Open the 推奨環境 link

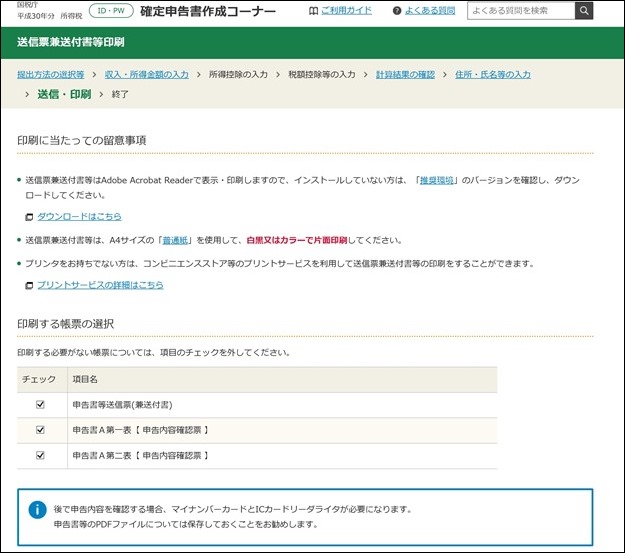click(437, 180)
